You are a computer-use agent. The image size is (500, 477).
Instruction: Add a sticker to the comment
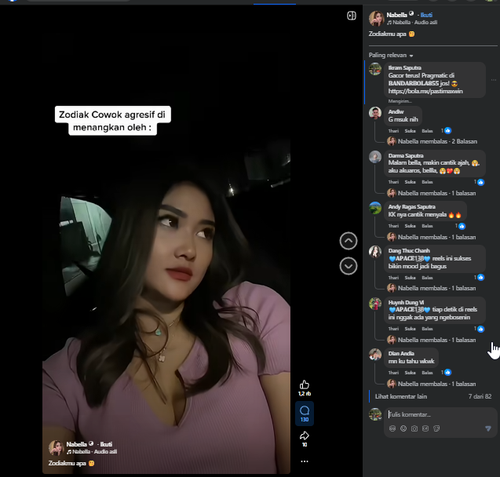coord(436,429)
